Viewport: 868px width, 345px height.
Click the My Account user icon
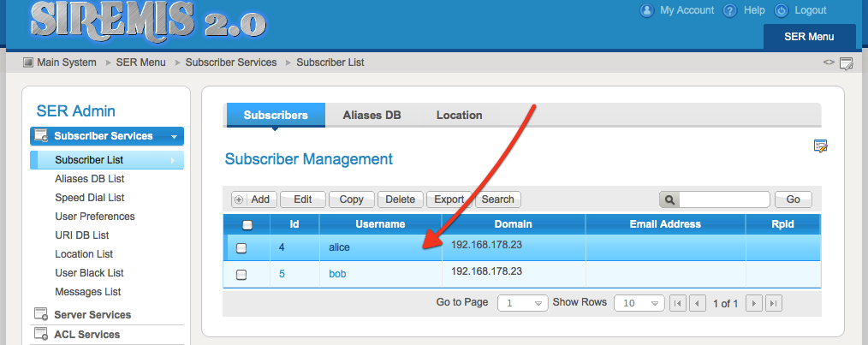point(647,10)
